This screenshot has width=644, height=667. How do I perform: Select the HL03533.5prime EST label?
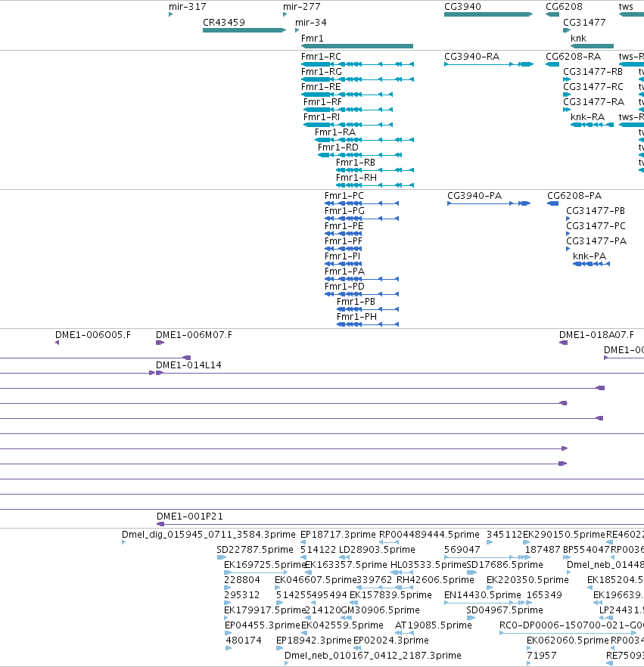tap(428, 564)
